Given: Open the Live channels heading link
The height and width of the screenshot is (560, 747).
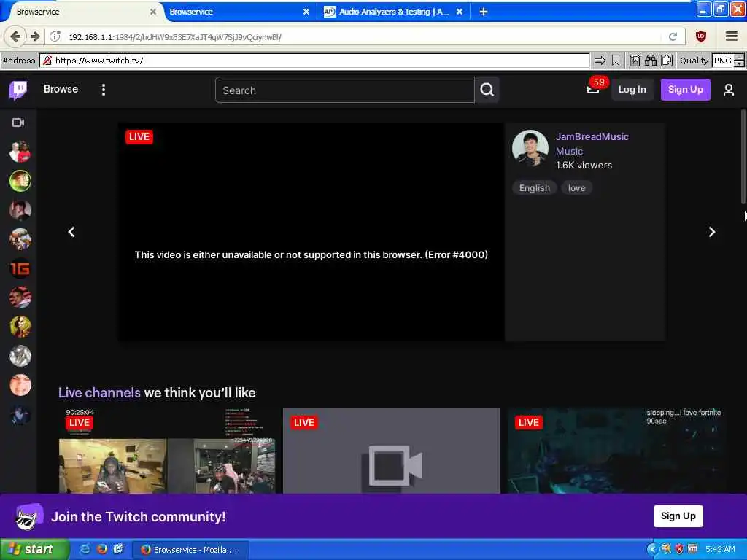Looking at the screenshot, I should click(x=99, y=393).
